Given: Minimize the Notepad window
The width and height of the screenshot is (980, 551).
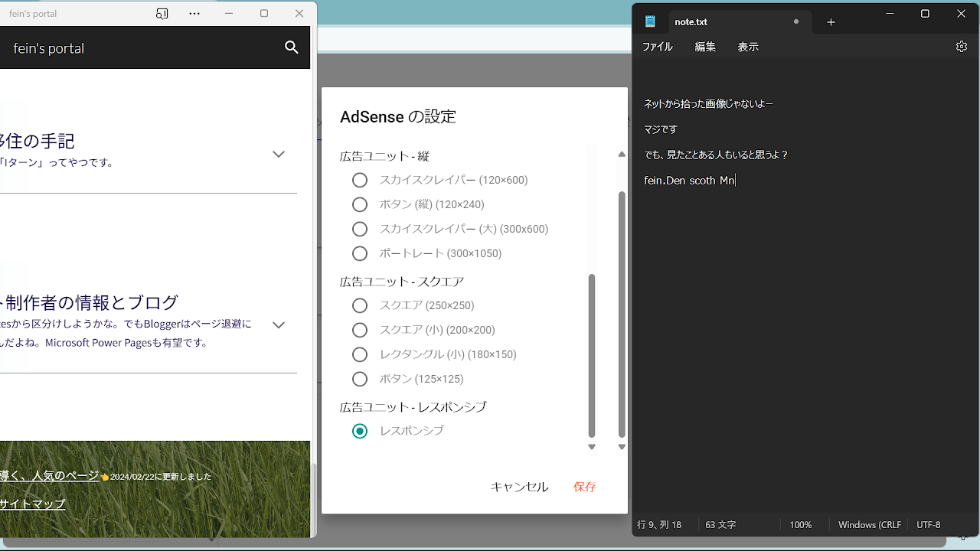Looking at the screenshot, I should 890,14.
